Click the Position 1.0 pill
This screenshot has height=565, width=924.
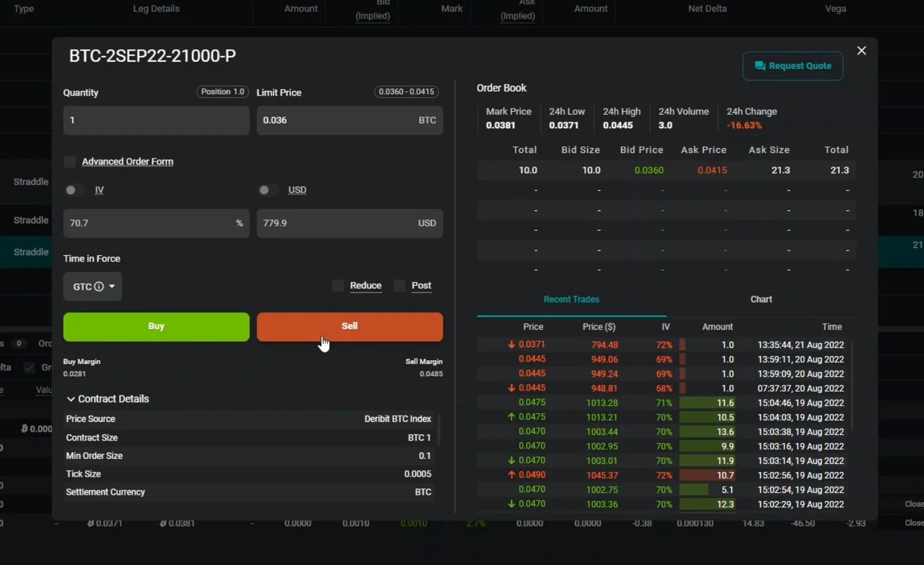[223, 92]
